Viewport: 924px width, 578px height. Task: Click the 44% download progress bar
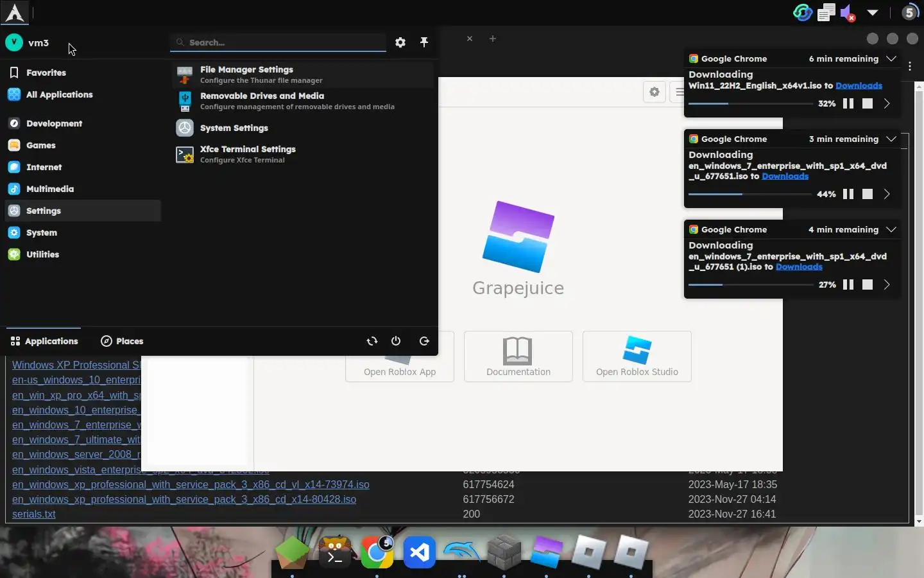point(751,194)
